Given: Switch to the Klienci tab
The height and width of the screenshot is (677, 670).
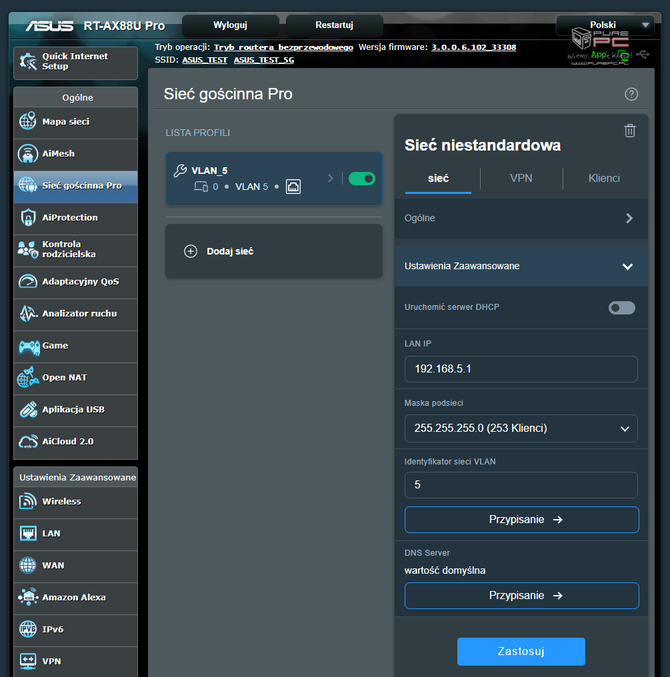Looking at the screenshot, I should coord(604,178).
